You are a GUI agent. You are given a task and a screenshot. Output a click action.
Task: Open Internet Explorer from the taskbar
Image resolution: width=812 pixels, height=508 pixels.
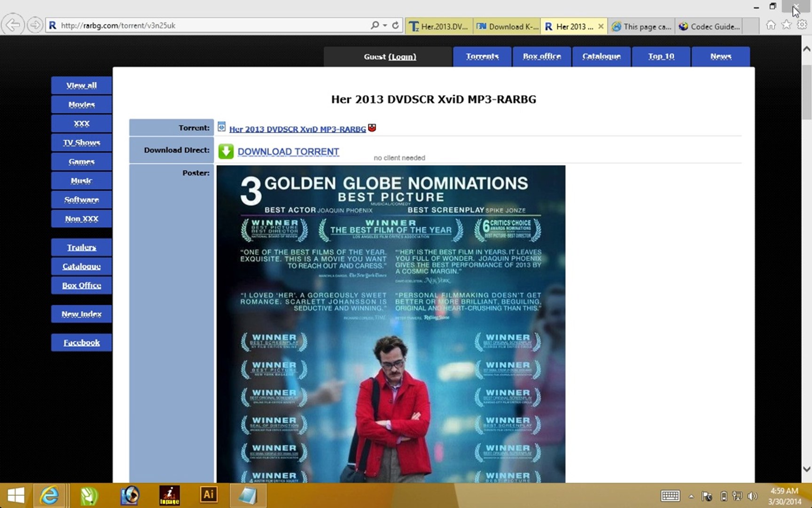pyautogui.click(x=49, y=495)
